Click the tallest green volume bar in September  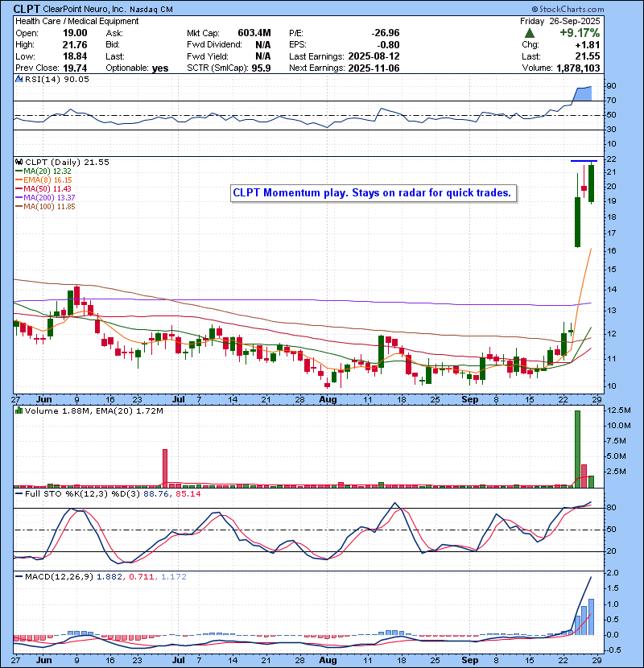tap(577, 449)
